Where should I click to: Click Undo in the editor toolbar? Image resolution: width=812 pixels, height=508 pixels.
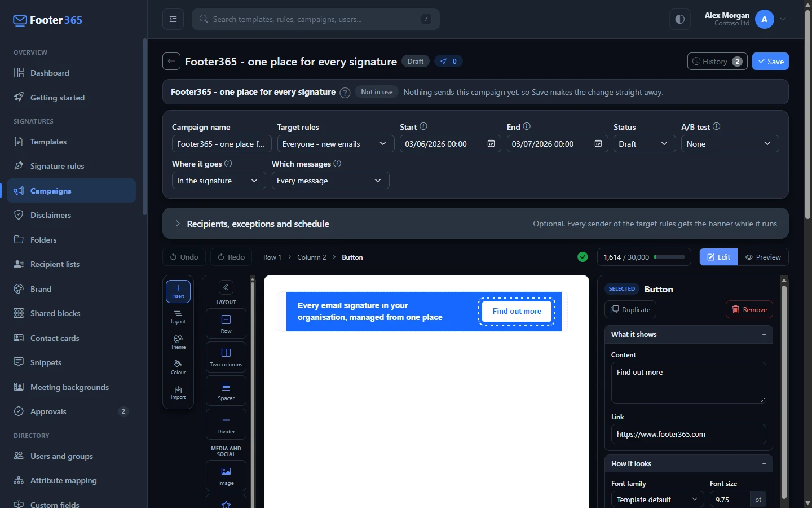click(x=184, y=257)
